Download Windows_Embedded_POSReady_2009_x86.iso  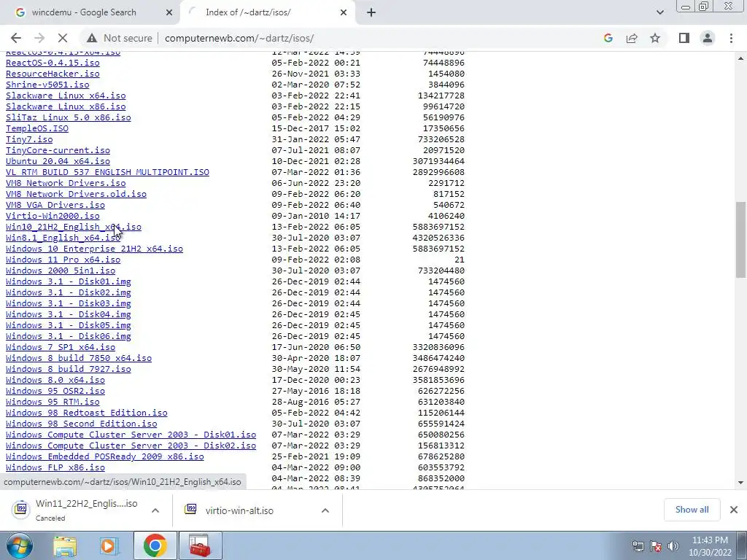tap(105, 457)
